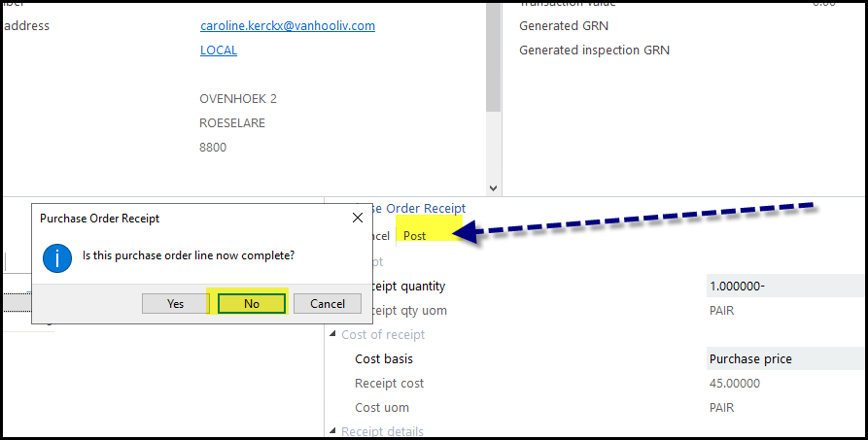Click the scrollbar down arrow of the address panel
Screen dimensions: 868x440
493,188
